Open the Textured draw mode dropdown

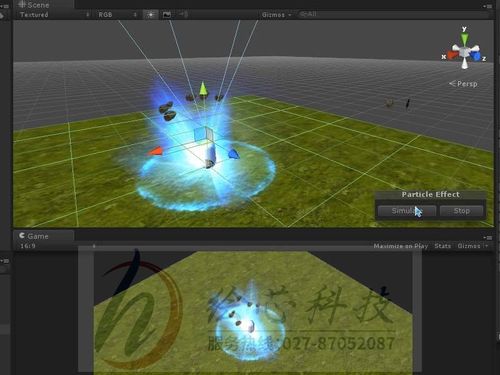(x=54, y=15)
